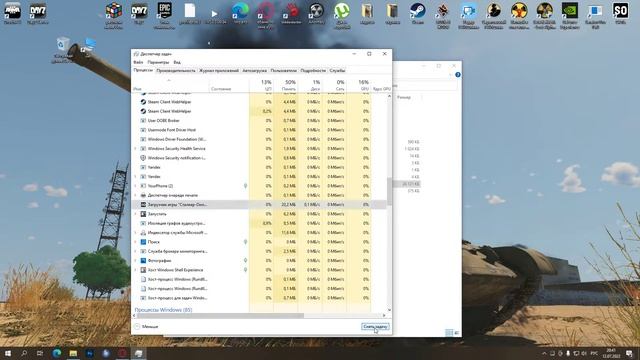Switch to the Подробности tab
This screenshot has width=640, height=360.
point(313,71)
